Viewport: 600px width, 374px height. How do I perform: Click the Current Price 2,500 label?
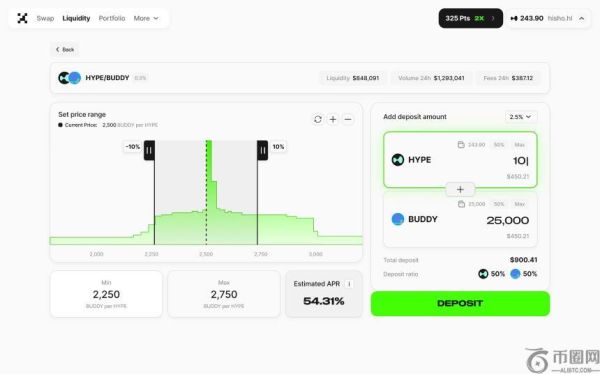[108, 125]
